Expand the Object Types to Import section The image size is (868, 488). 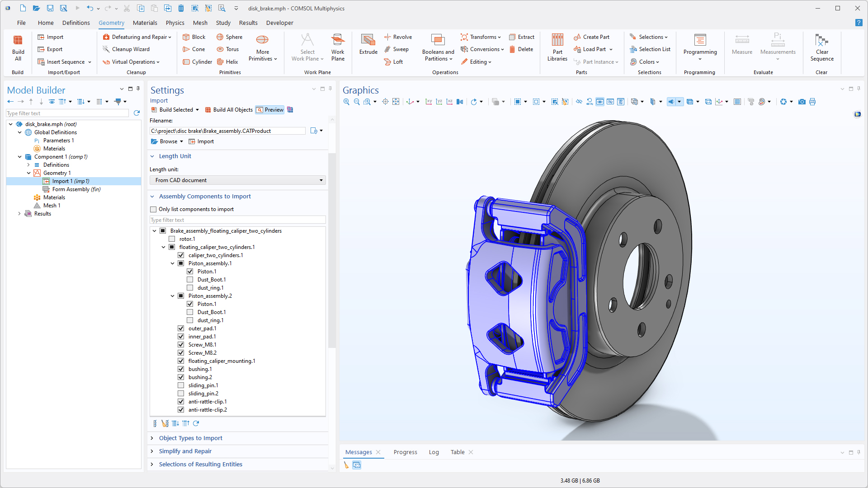tap(190, 438)
